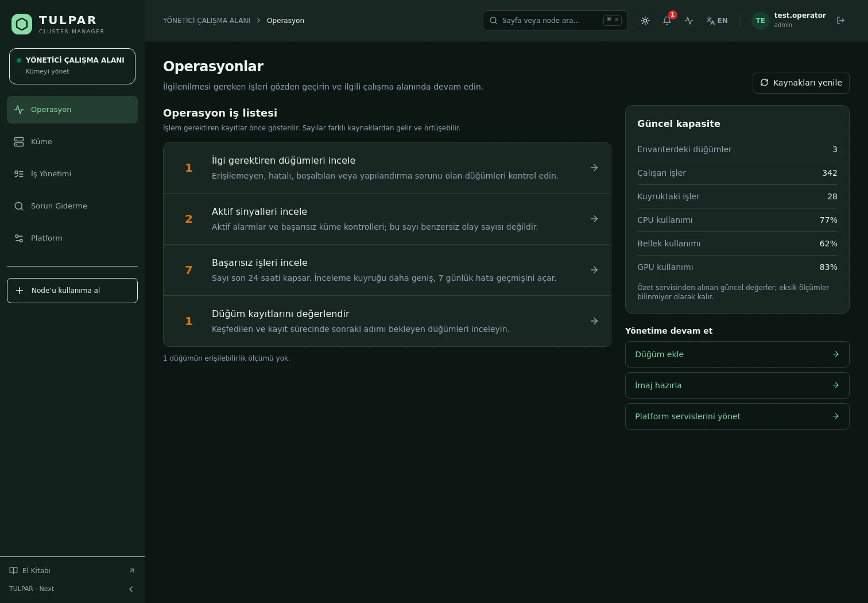Click Düğüm ekle link

pyautogui.click(x=737, y=354)
